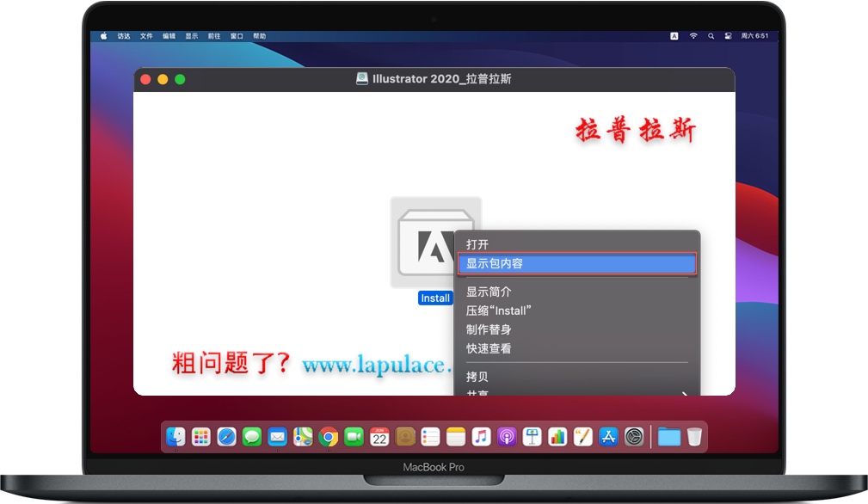This screenshot has height=504, width=868.
Task: Open Spotlight search in the menu bar
Action: pos(711,36)
